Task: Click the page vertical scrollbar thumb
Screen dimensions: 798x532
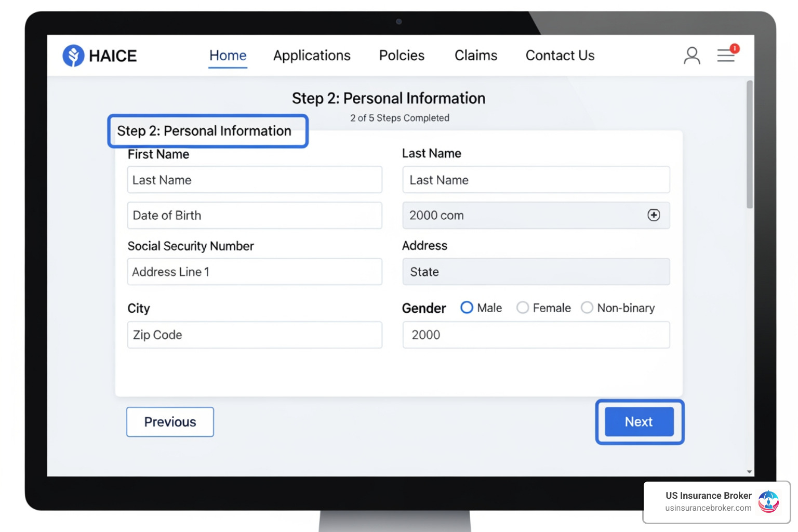Action: 749,144
